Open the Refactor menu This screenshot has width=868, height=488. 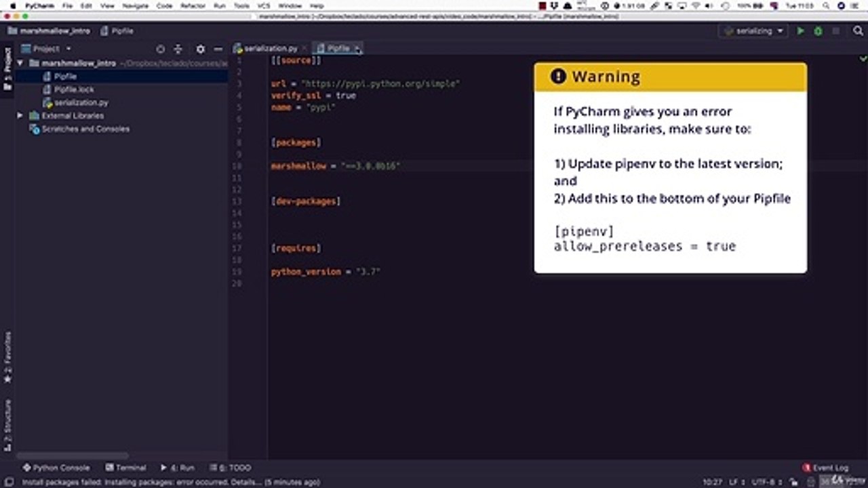pyautogui.click(x=193, y=5)
